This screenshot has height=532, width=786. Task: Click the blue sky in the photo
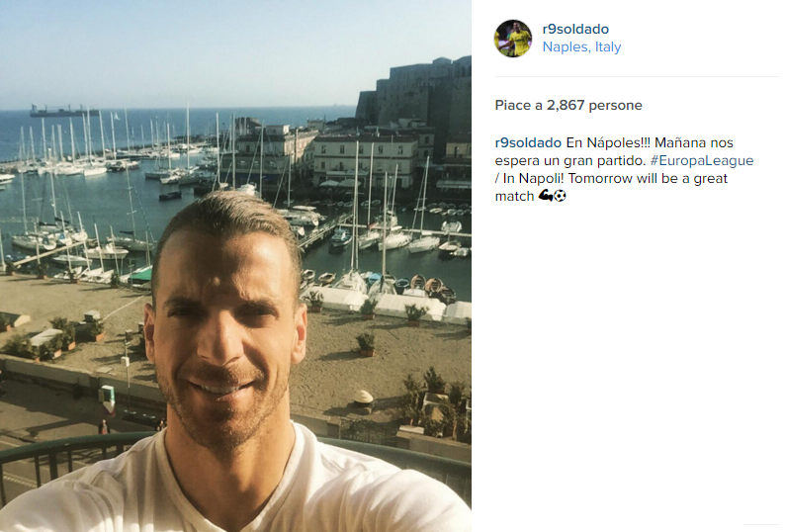[x=201, y=45]
